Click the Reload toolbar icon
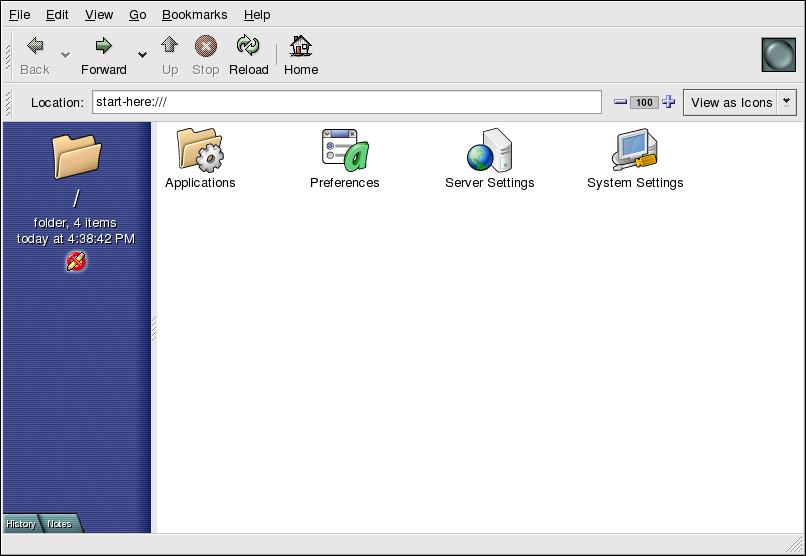 click(x=248, y=46)
